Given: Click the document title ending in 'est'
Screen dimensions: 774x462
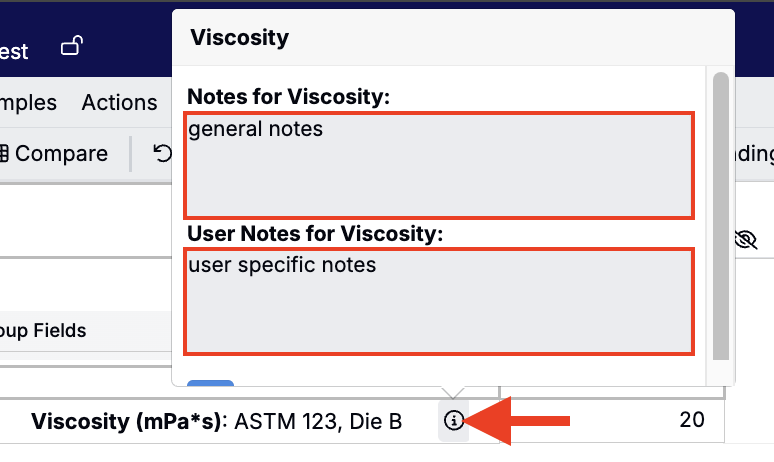Looking at the screenshot, I should (x=14, y=51).
